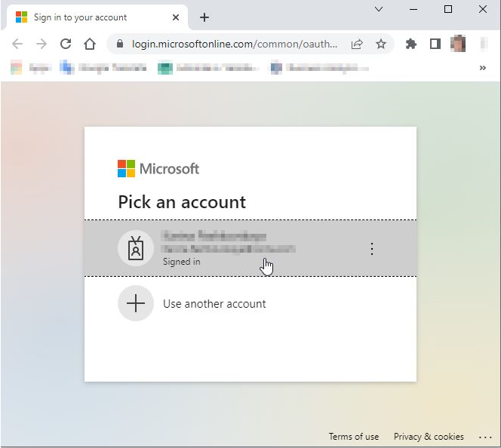
Task: Open account options three-dot menu
Action: [372, 249]
